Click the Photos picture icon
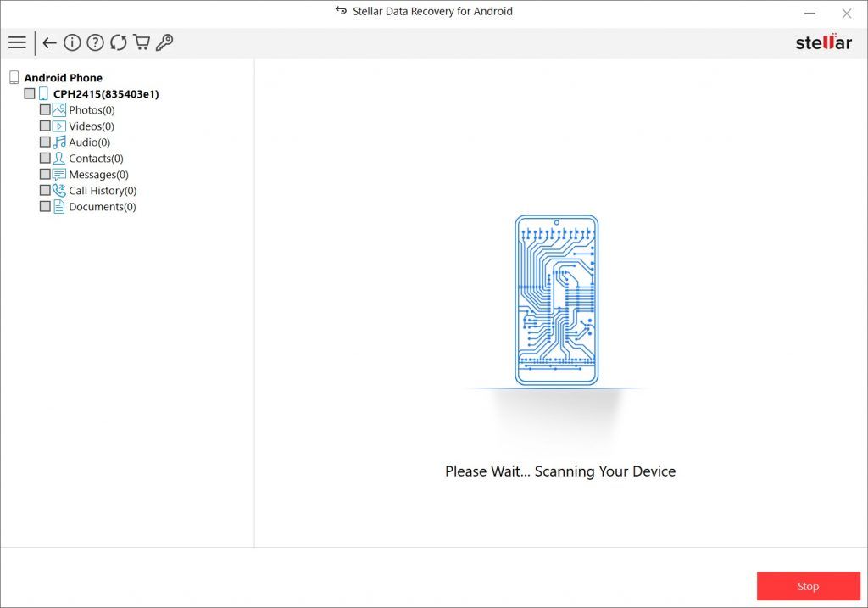 pyautogui.click(x=59, y=109)
